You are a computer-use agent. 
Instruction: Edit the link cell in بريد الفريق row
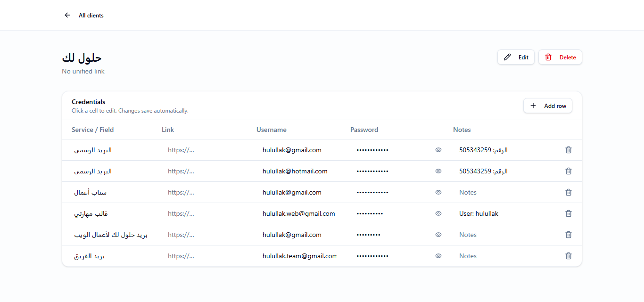pyautogui.click(x=205, y=256)
